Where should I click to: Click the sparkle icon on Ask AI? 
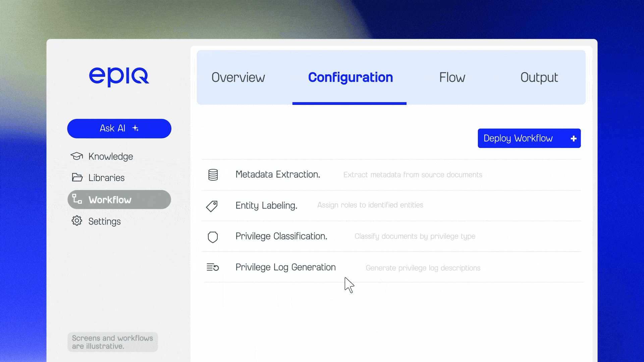click(136, 128)
